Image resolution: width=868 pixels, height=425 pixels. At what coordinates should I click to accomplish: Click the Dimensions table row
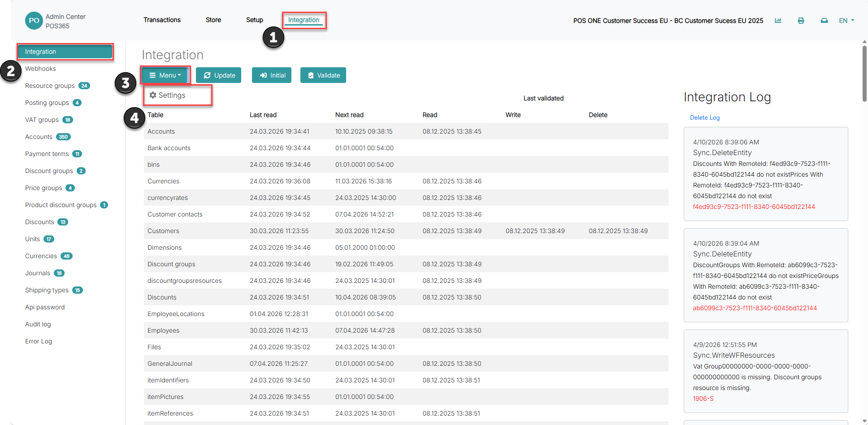pyautogui.click(x=406, y=247)
